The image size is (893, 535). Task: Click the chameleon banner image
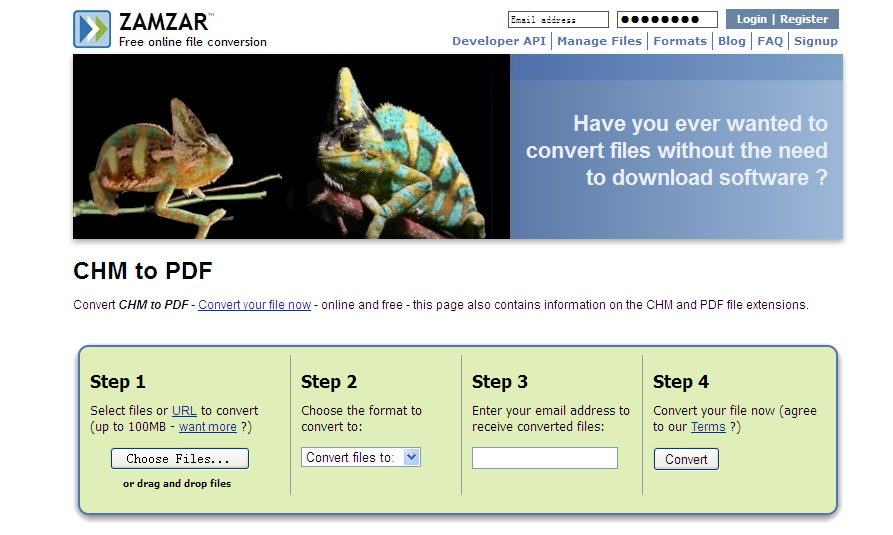pos(292,146)
